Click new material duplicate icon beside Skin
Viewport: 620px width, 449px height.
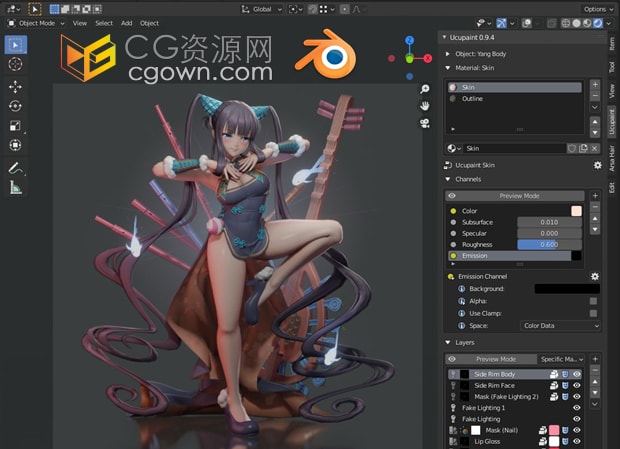tap(583, 148)
